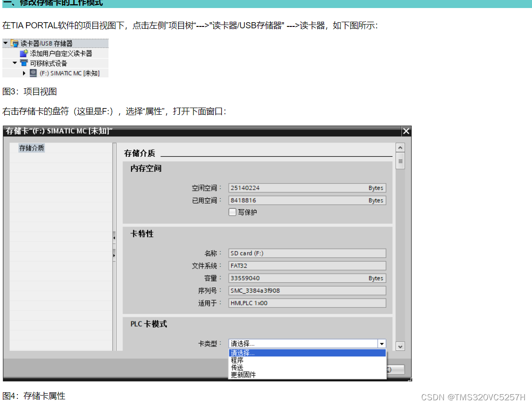Click the 空闲空间 value field
532x405 pixels.
point(307,188)
